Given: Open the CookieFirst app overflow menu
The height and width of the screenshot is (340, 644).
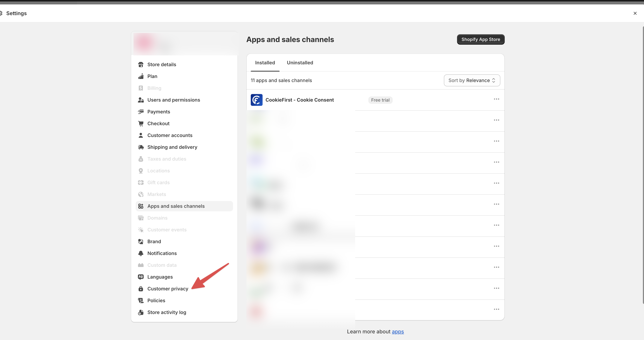Looking at the screenshot, I should tap(497, 99).
